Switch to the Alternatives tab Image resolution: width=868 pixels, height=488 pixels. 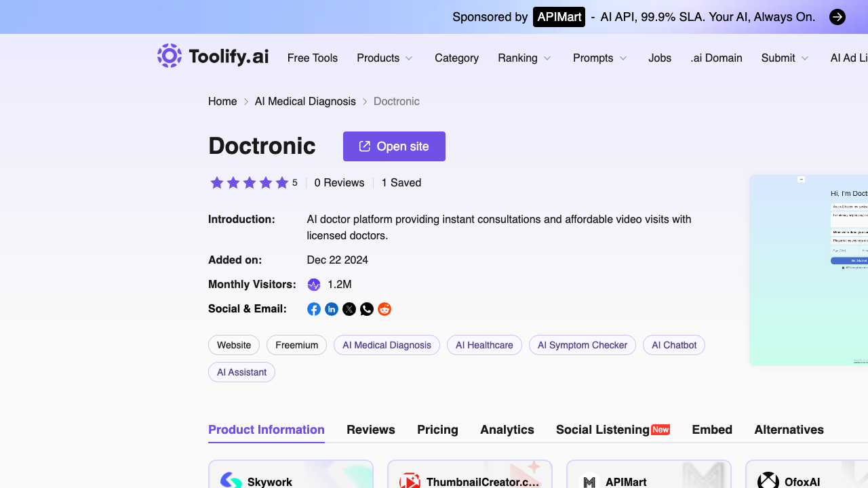789,430
